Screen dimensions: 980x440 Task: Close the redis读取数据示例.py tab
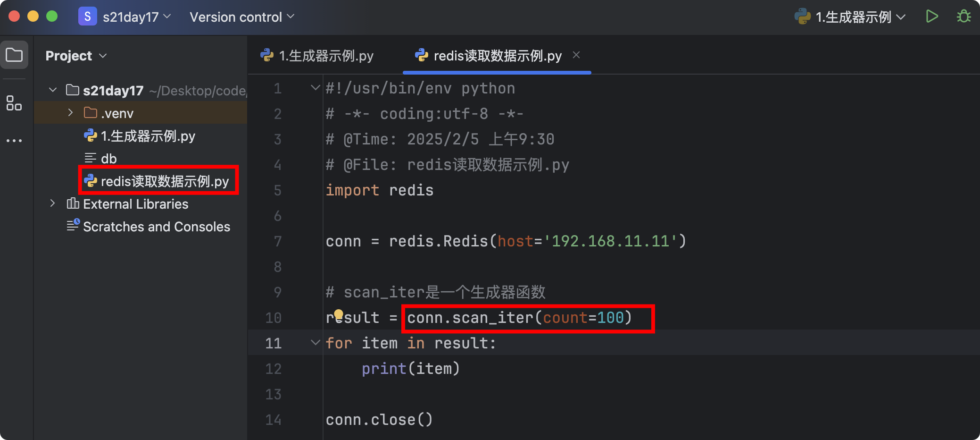(576, 55)
